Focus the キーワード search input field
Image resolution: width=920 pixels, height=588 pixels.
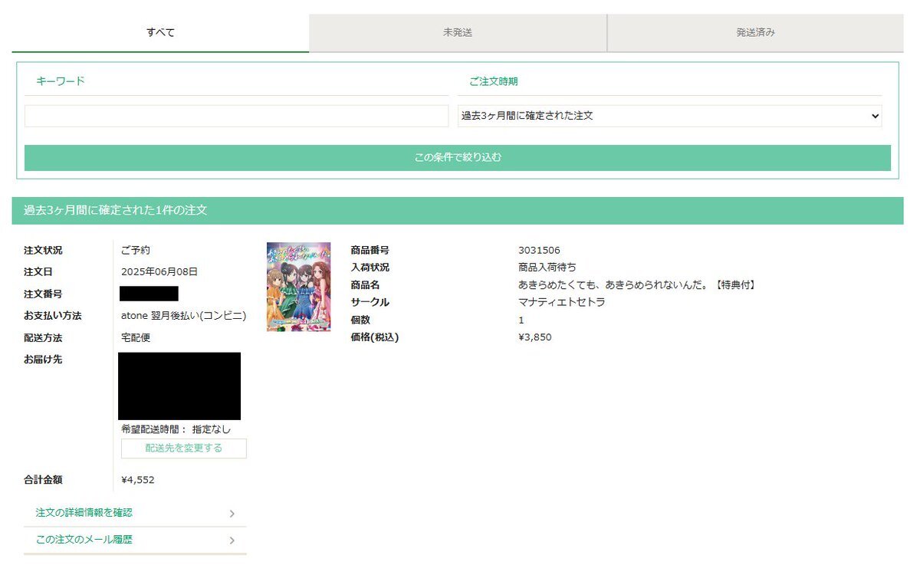[236, 116]
